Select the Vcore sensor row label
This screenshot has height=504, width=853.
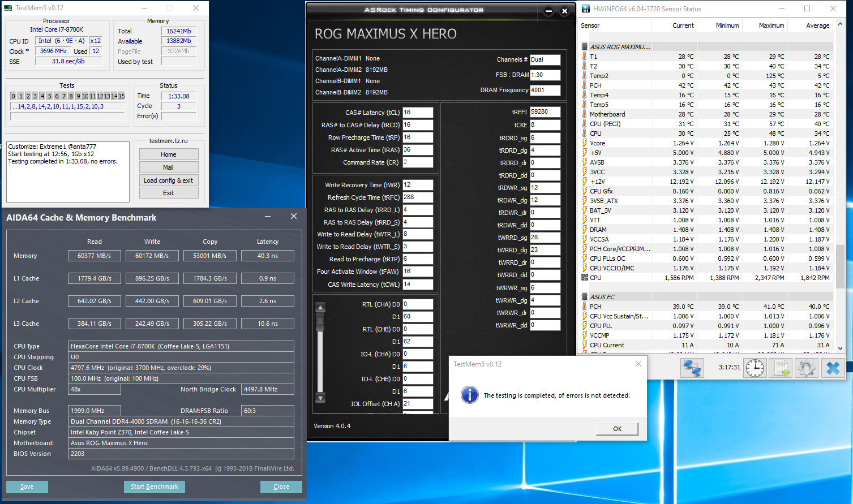tap(598, 143)
